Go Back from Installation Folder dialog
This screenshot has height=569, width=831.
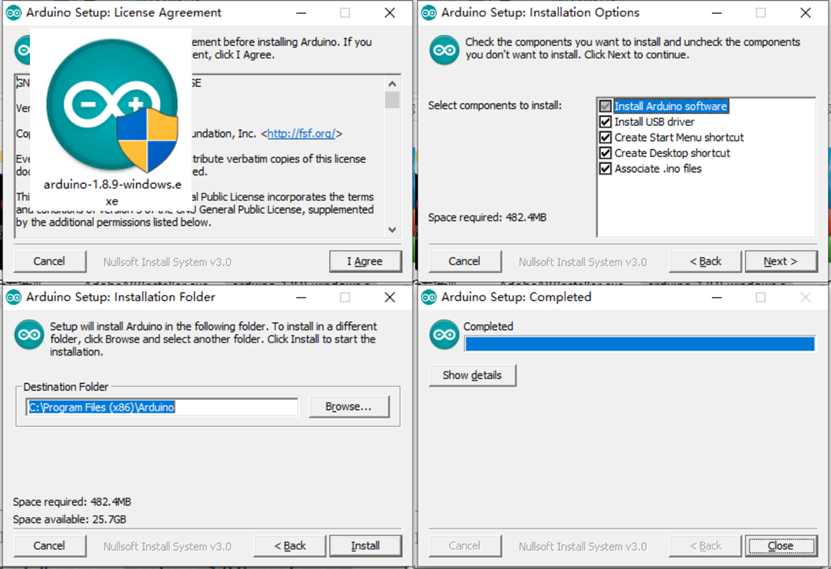[x=290, y=546]
